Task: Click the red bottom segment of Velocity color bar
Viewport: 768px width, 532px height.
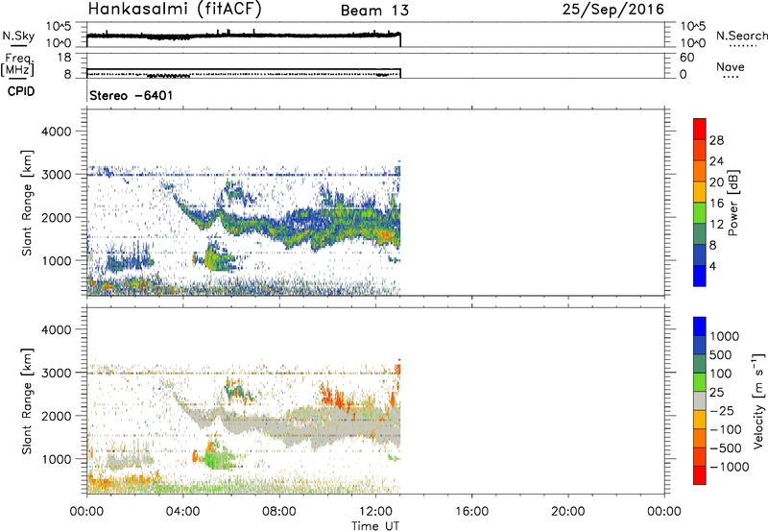Action: [700, 475]
